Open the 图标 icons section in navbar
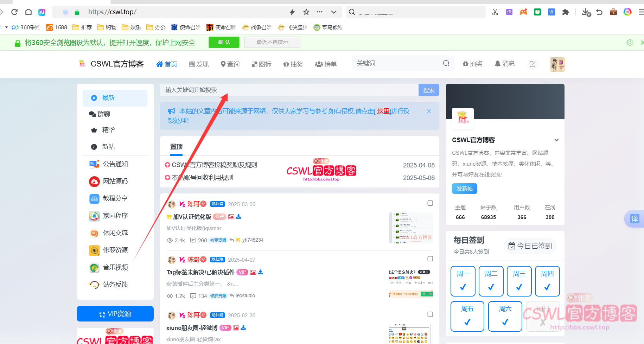 (x=261, y=64)
